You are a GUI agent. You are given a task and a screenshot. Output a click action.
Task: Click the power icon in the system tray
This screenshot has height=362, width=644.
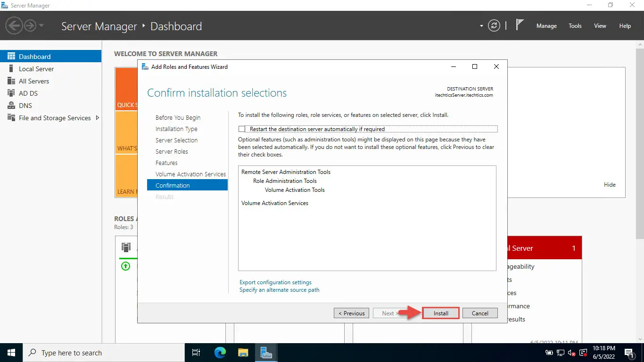click(x=549, y=353)
